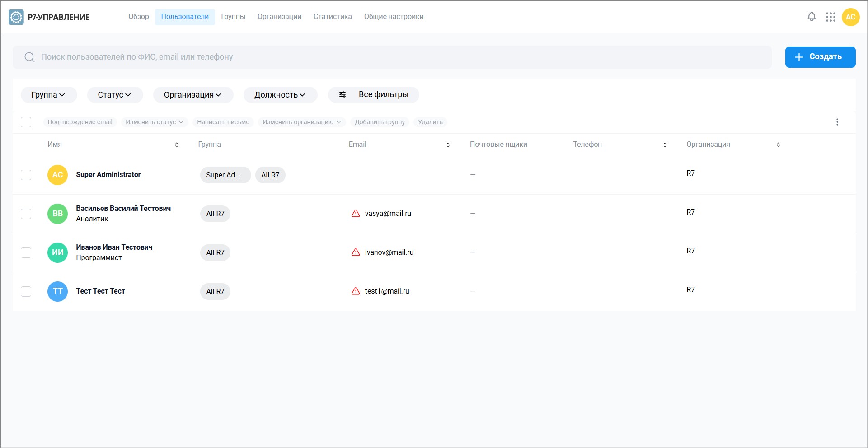868x448 pixels.
Task: Open the Организация filter dropdown
Action: 193,95
